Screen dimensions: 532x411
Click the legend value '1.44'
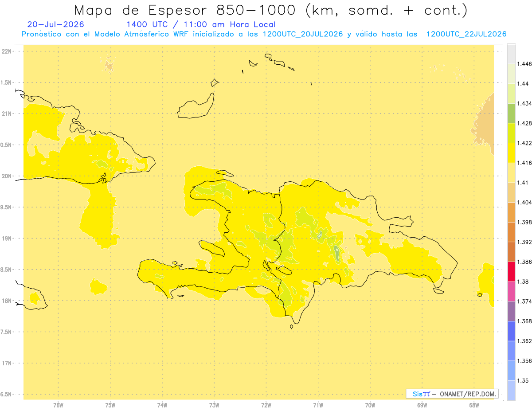tap(524, 83)
